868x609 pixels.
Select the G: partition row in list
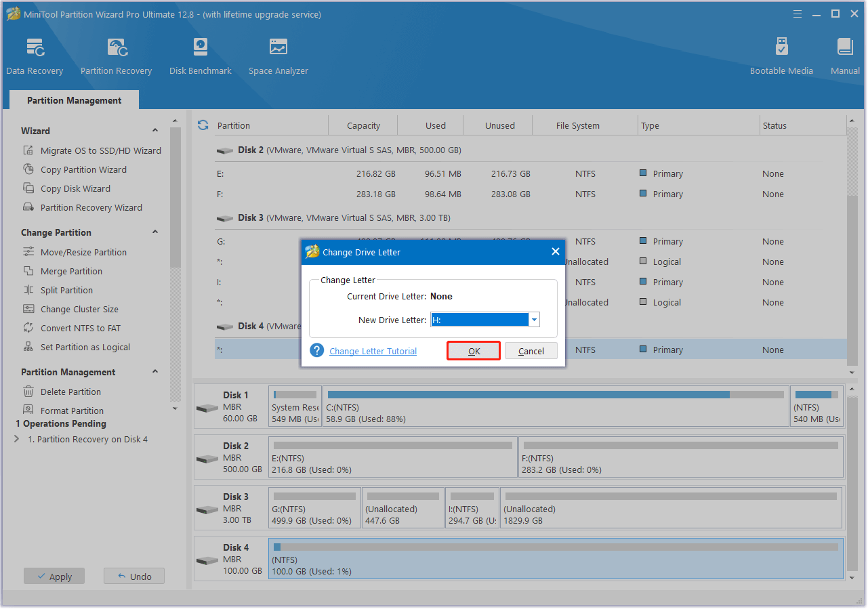pos(531,242)
